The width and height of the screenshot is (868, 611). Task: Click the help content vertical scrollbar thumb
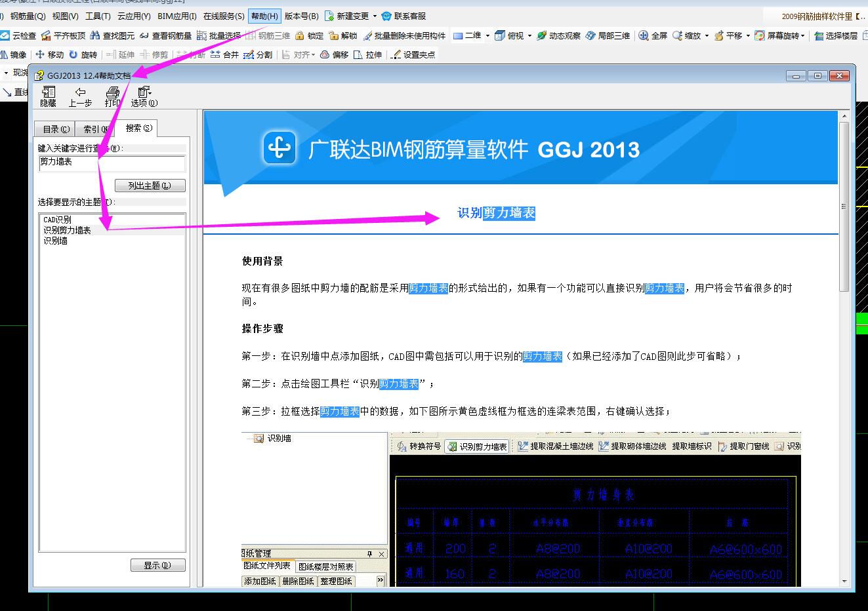pos(844,207)
